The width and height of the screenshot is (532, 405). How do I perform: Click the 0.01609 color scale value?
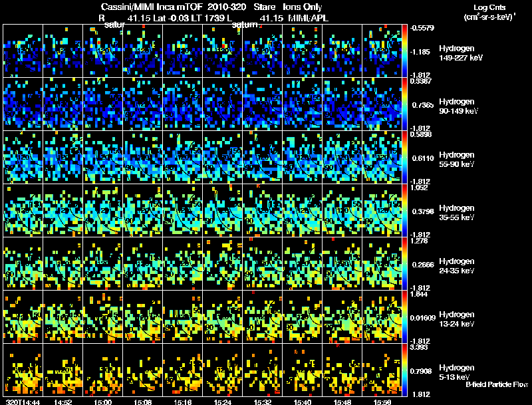click(x=423, y=318)
